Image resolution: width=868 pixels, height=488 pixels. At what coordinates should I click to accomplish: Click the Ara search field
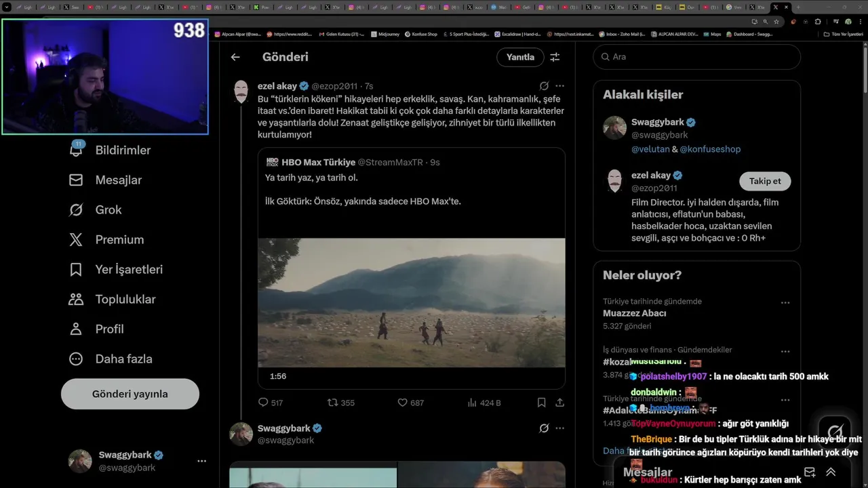pyautogui.click(x=697, y=57)
